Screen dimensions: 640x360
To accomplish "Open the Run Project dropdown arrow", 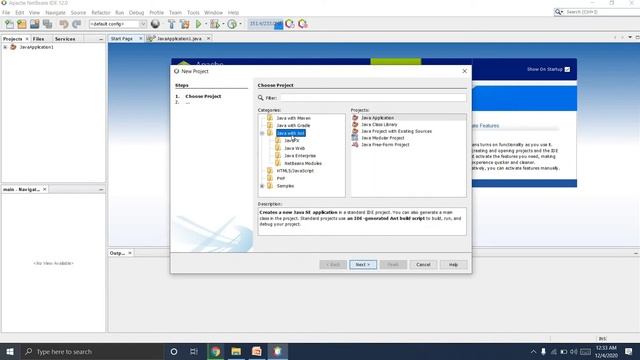I will click(x=206, y=24).
